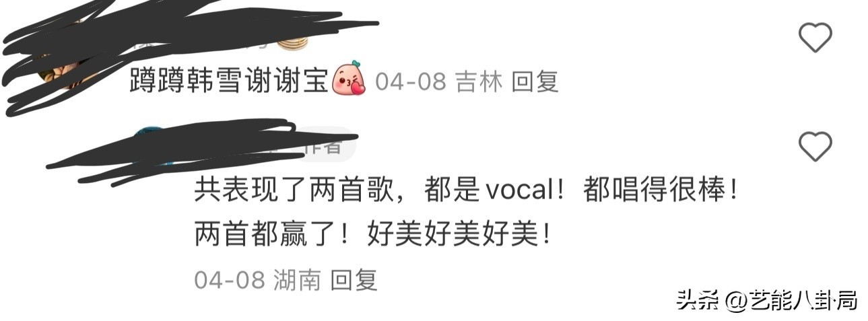Reply to the 湖南 author comment
The width and height of the screenshot is (868, 321).
pyautogui.click(x=354, y=279)
